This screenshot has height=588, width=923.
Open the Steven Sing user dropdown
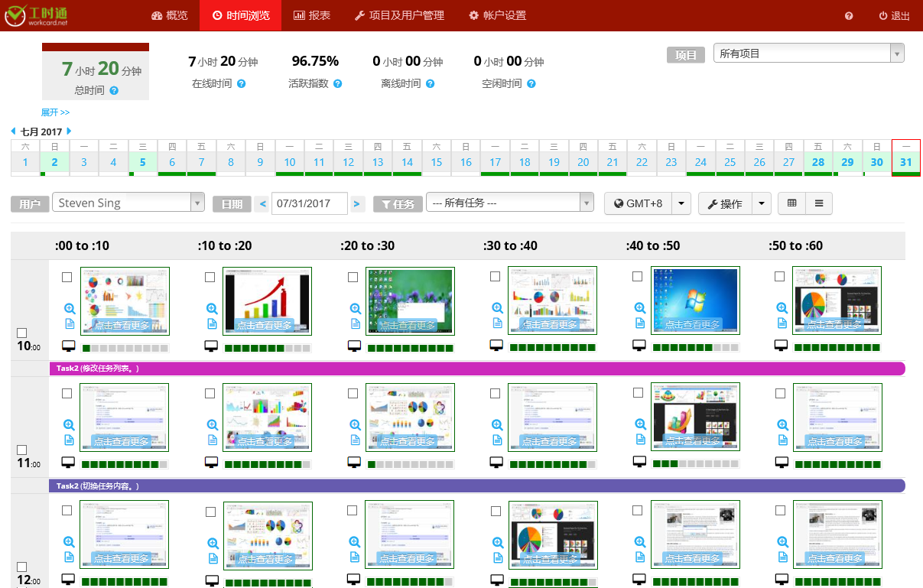(128, 203)
